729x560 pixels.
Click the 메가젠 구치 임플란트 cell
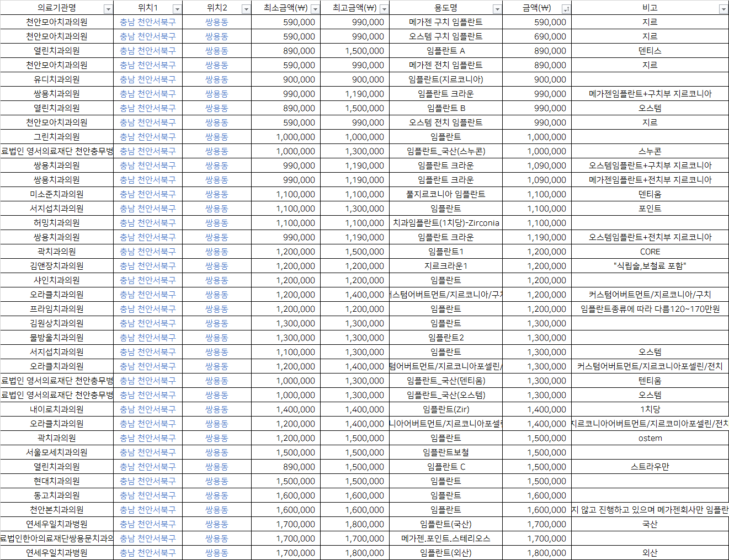tap(446, 22)
